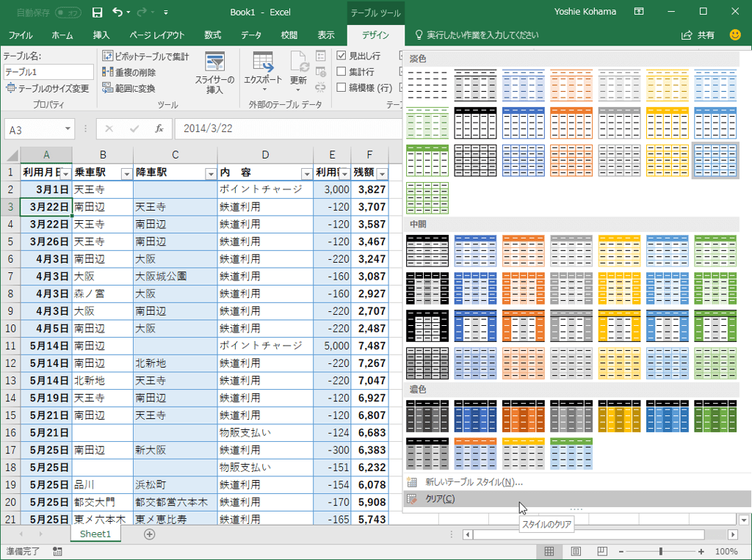Screen dimensions: 752x560
Task: Open the ファイル tab
Action: pos(21,35)
